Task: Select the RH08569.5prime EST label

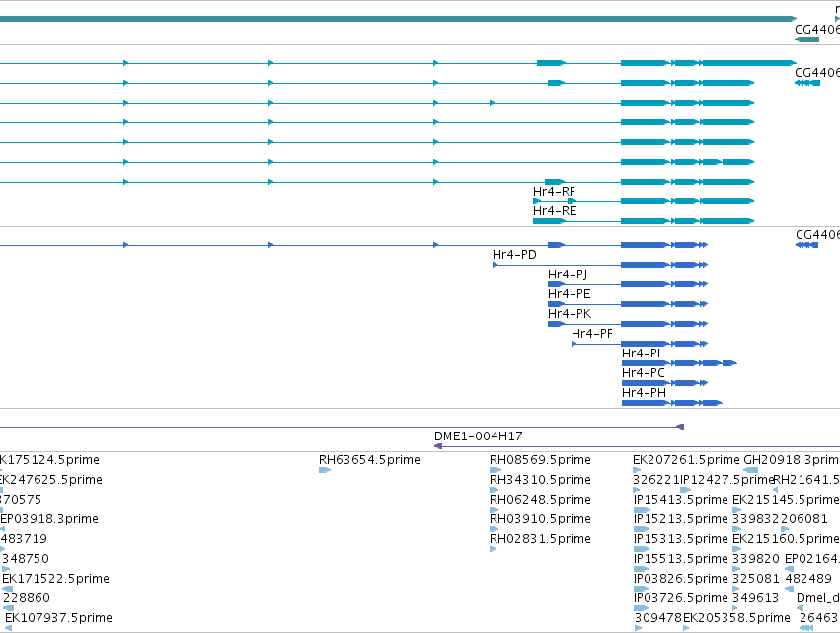Action: [540, 460]
